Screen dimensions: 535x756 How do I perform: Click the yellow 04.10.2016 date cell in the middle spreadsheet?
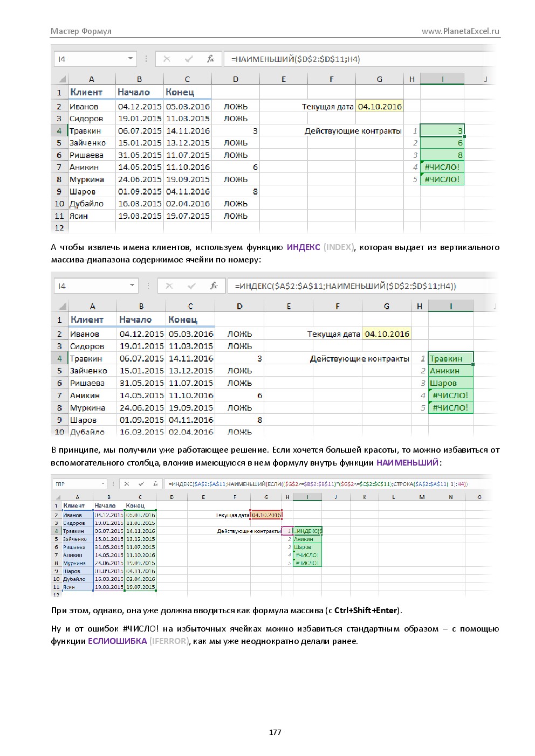(387, 334)
